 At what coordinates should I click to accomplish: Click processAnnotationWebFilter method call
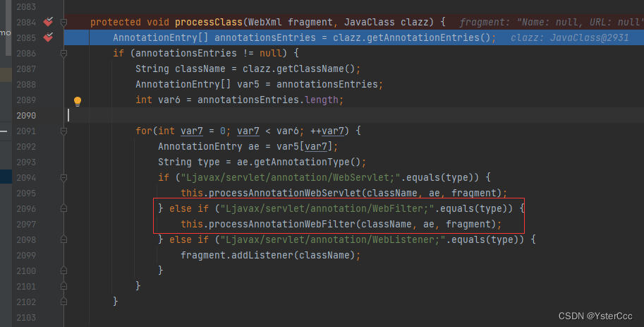(281, 224)
